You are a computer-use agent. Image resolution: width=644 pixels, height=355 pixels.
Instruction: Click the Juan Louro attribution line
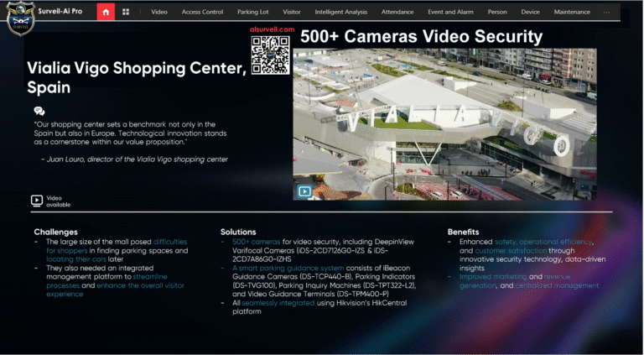[135, 159]
